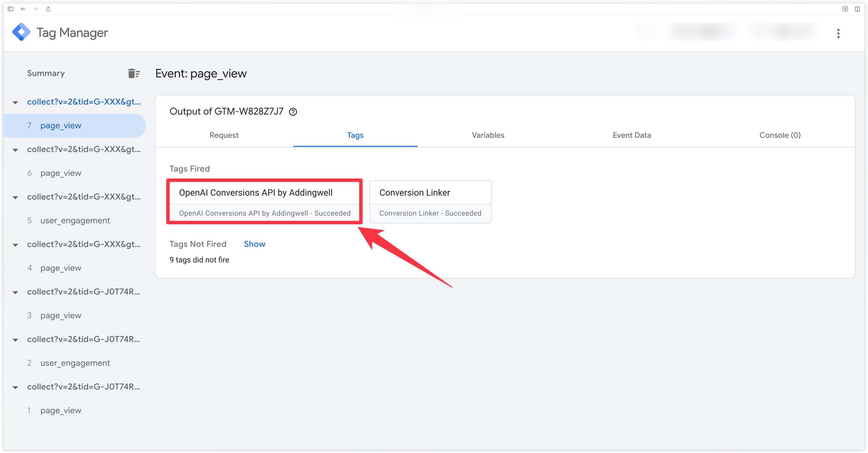Select event 3 page_view

click(x=61, y=316)
